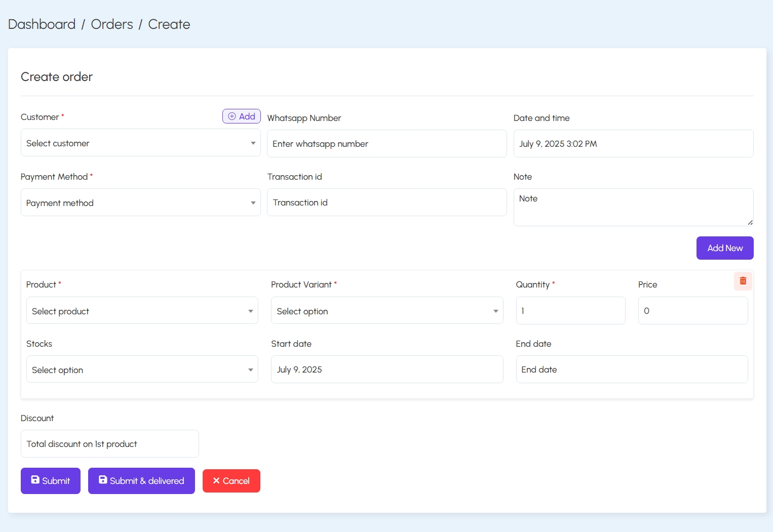Click the Discount label
Viewport: 773px width, 532px height.
pos(37,418)
